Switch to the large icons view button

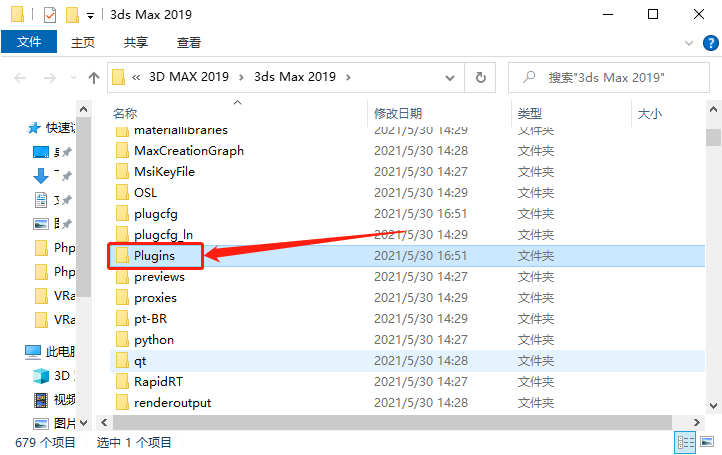707,443
